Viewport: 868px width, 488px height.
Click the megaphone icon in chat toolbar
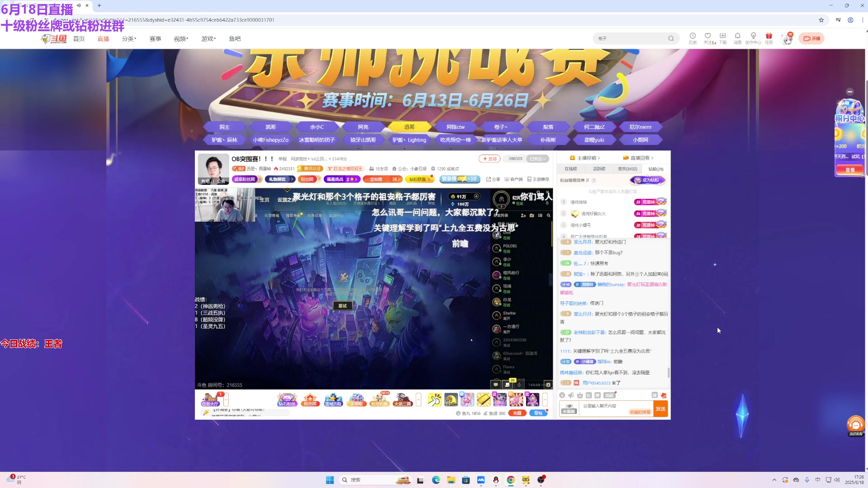coord(571,395)
